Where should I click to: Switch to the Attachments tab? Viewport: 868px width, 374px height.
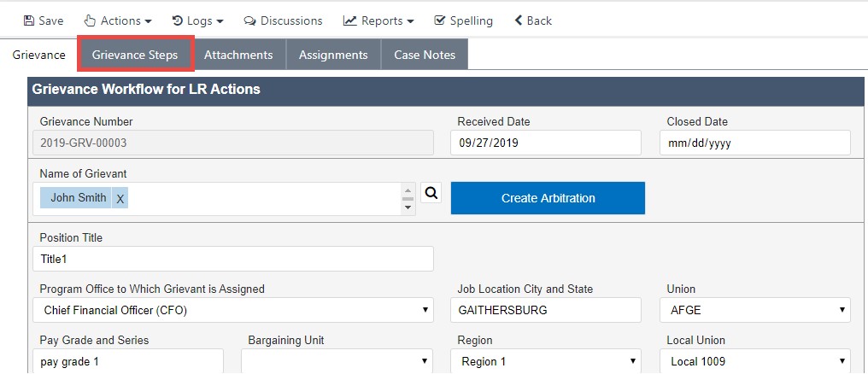(238, 55)
